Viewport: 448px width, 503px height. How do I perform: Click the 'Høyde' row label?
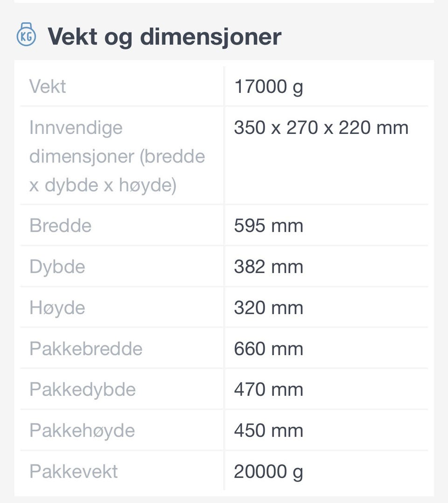pyautogui.click(x=57, y=308)
